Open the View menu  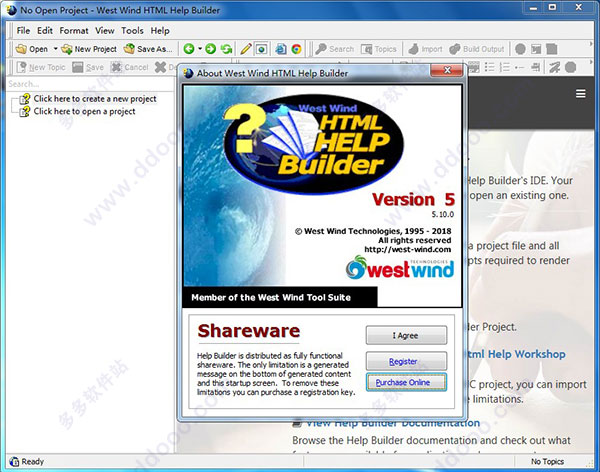(x=104, y=31)
